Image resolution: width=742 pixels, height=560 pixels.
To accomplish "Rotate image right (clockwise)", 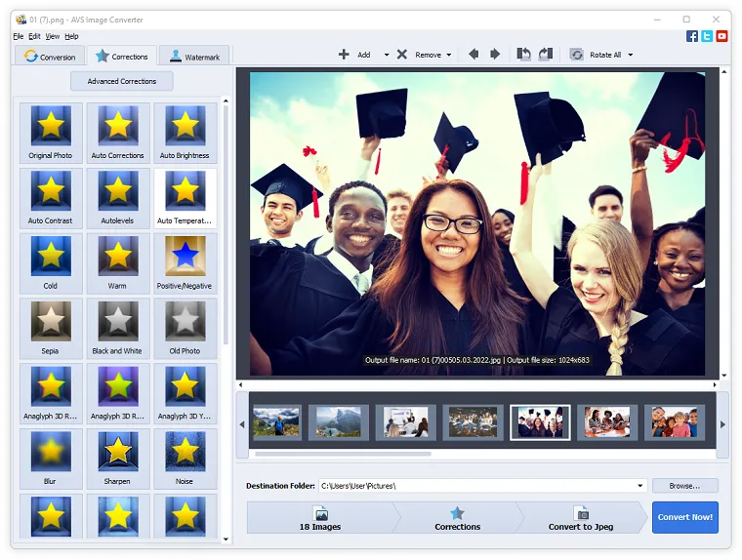I will [x=546, y=55].
